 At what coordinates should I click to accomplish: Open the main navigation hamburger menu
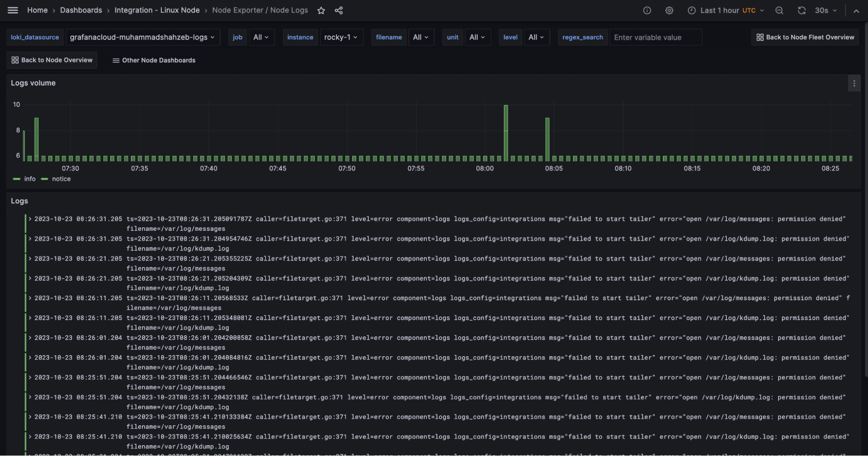point(13,10)
